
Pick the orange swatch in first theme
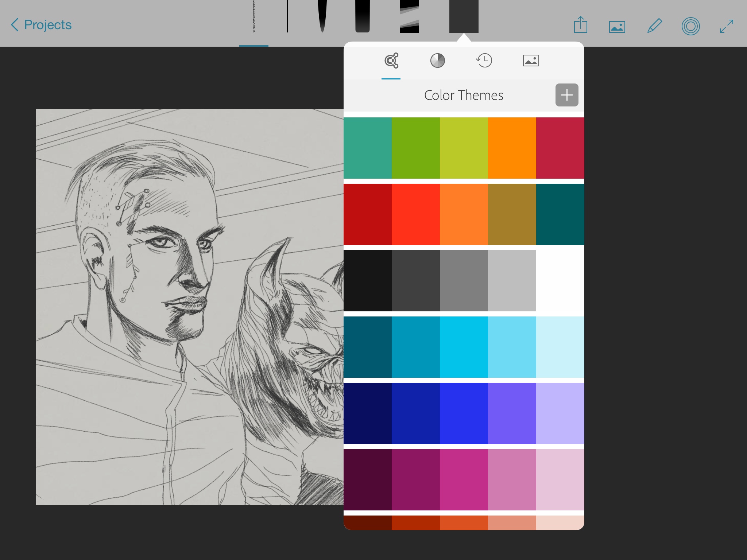click(x=512, y=148)
